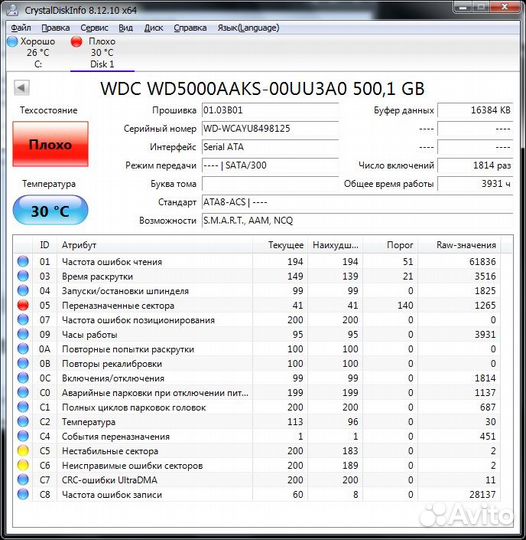This screenshot has height=540, width=526.
Task: Click raw value 1265 of reallocated sectors
Action: coord(485,305)
